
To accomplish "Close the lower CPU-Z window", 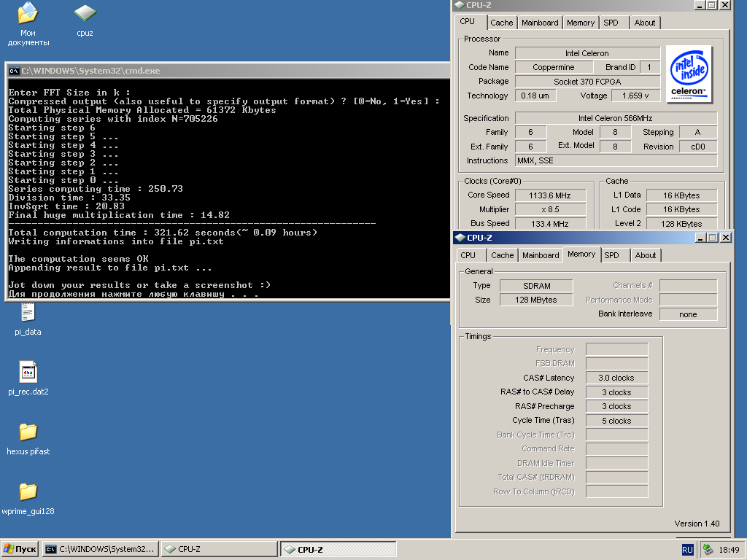I will [726, 238].
